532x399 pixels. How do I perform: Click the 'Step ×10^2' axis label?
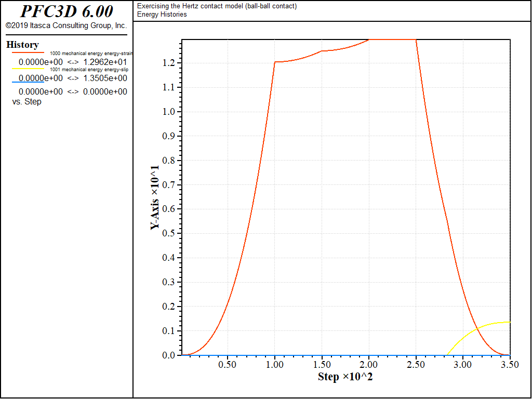(345, 377)
